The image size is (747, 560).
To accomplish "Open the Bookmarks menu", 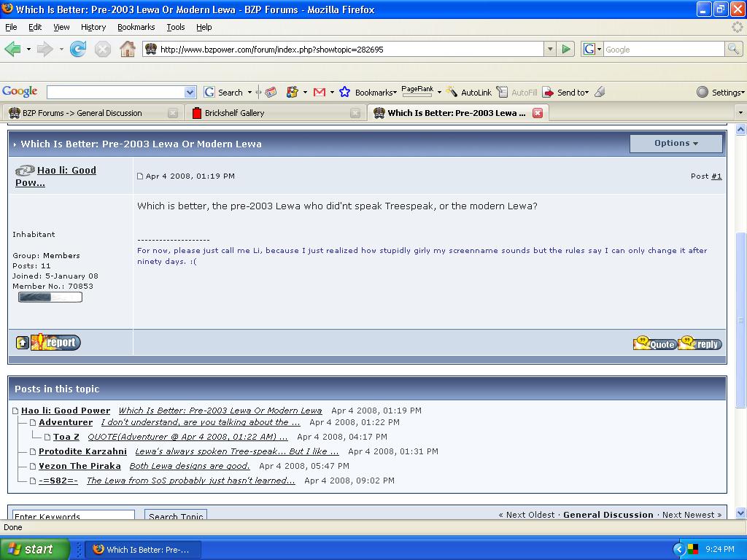I will [x=136, y=27].
